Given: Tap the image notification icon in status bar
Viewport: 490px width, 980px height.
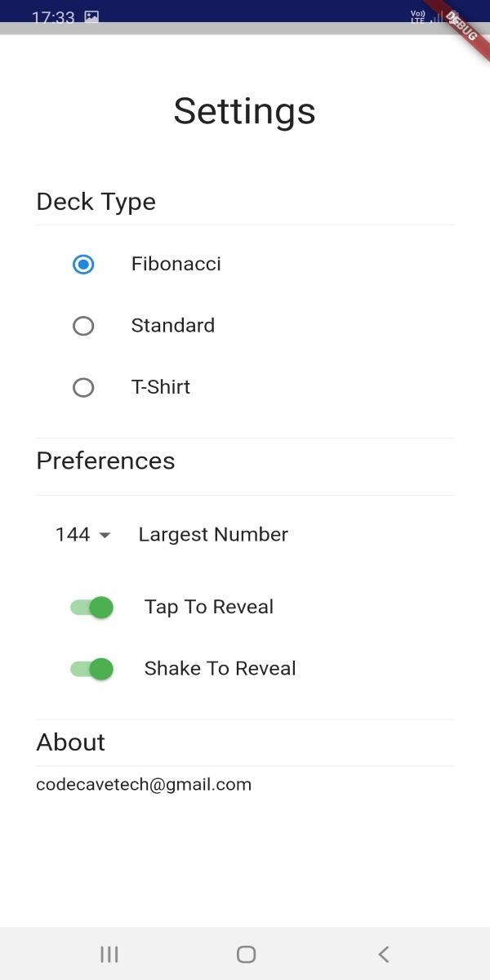Looking at the screenshot, I should tap(91, 16).
